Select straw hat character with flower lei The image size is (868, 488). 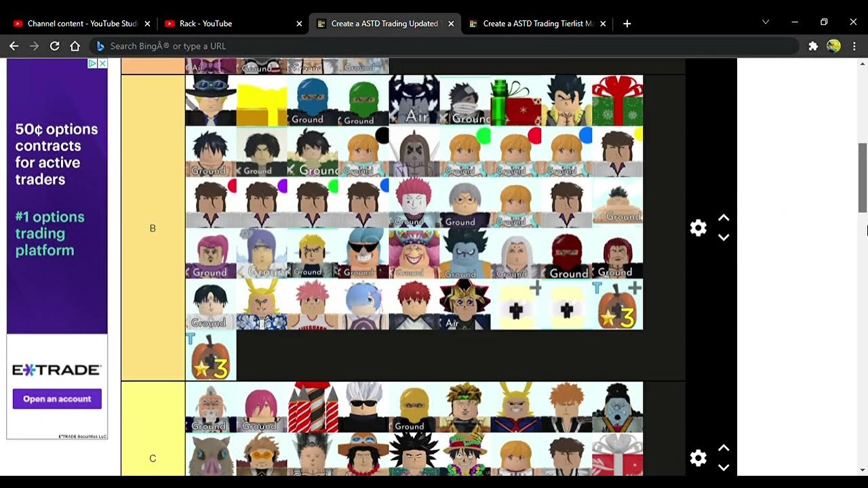coord(465,453)
